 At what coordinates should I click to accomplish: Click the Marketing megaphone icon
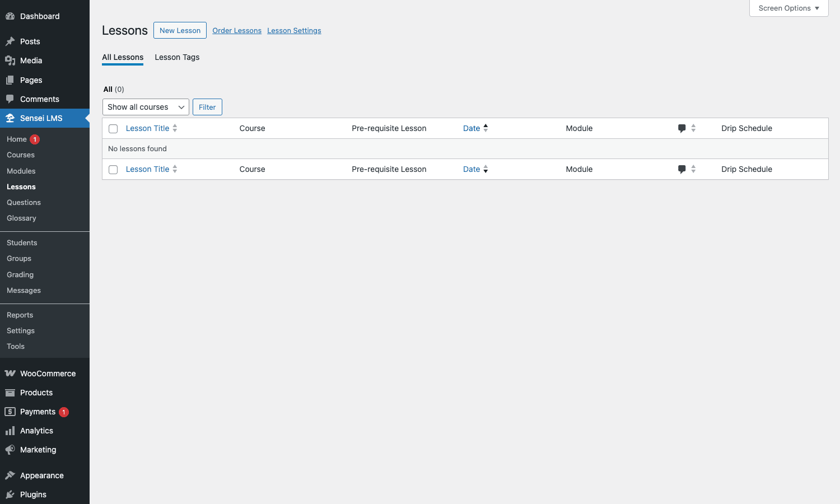coord(10,450)
